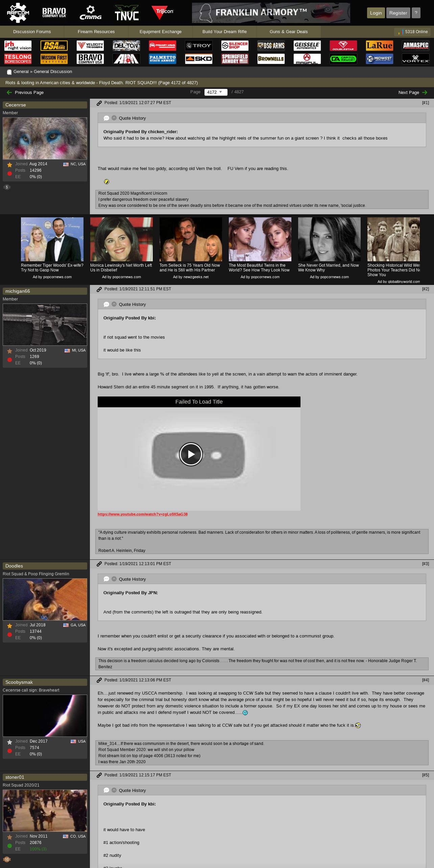
Task: Open the page number 4172 dropdown
Action: (216, 92)
